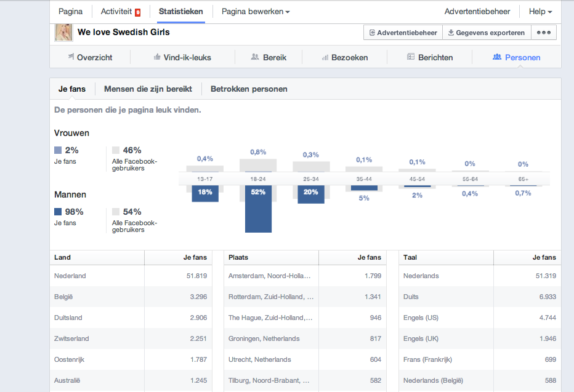This screenshot has height=392, width=574.
Task: Select the Statistieken tab
Action: tap(181, 12)
